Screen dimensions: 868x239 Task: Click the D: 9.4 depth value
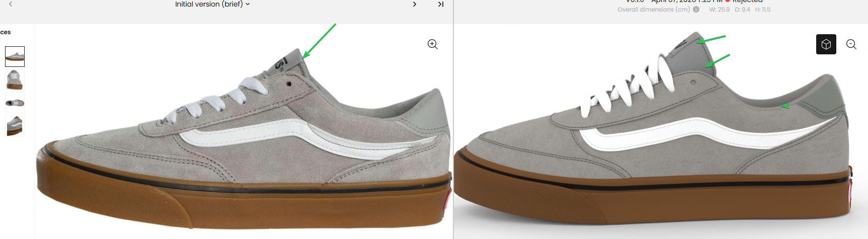(x=742, y=10)
